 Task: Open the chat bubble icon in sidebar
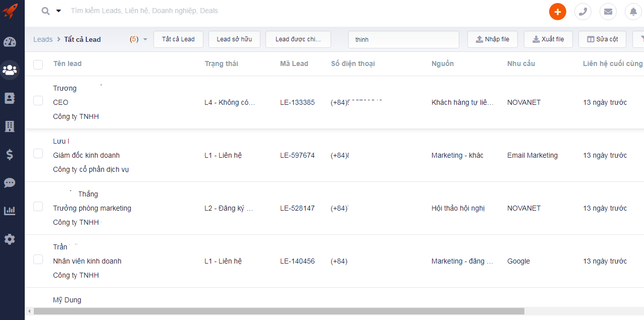coord(10,183)
